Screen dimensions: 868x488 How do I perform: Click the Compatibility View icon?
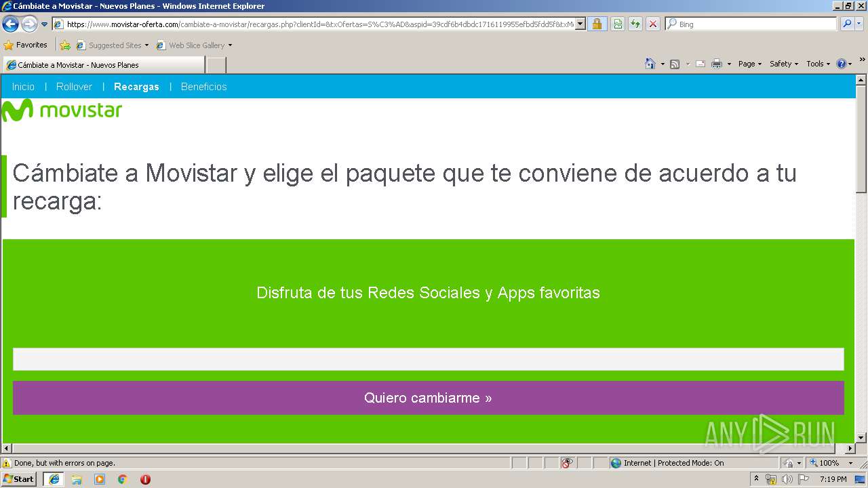tap(618, 24)
